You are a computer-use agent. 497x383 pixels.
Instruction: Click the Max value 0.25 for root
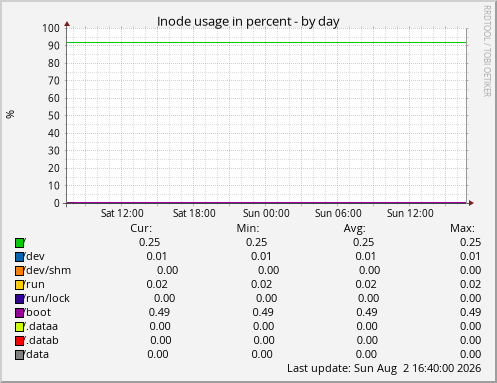coord(471,242)
